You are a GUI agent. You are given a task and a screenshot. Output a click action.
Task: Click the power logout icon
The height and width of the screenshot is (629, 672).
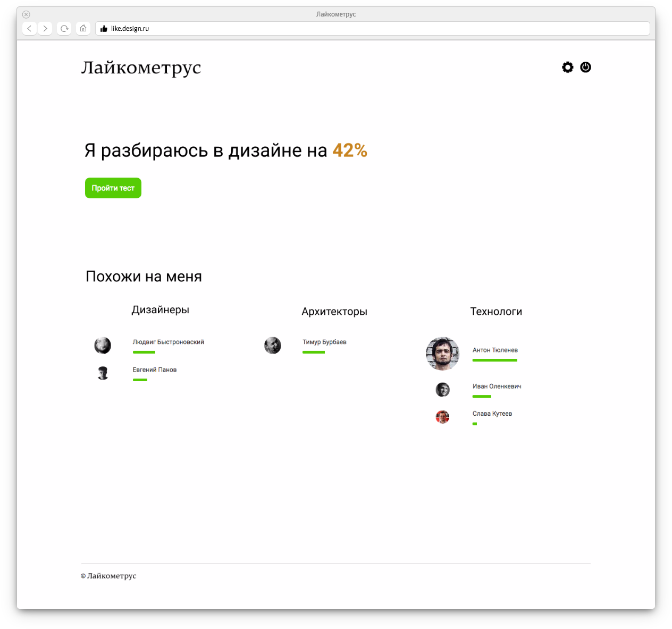(x=585, y=68)
